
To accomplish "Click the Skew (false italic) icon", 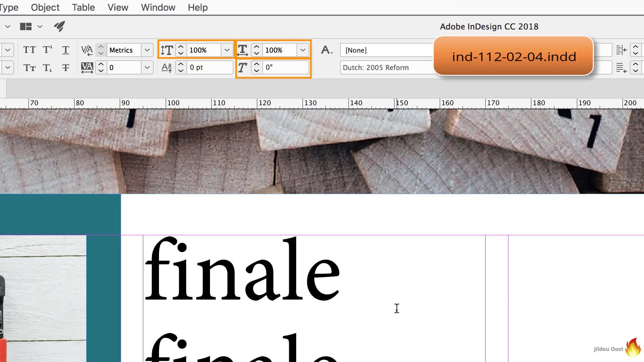I will (243, 68).
